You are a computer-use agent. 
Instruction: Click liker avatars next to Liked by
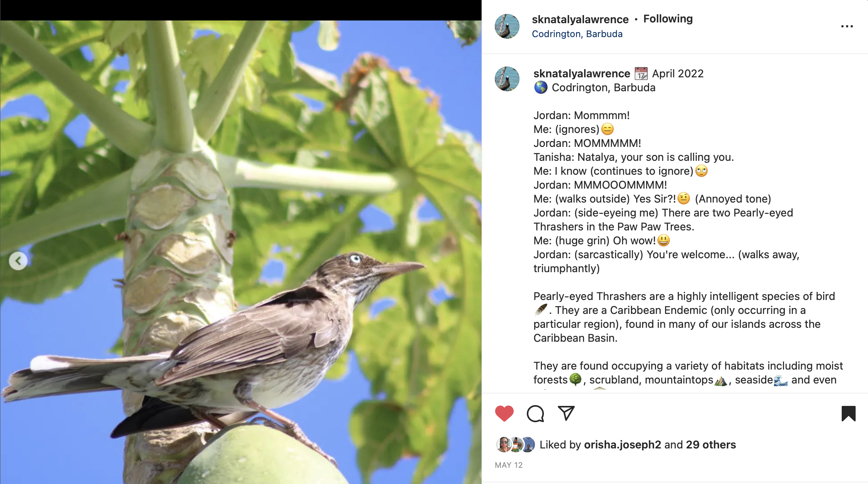[x=516, y=445]
